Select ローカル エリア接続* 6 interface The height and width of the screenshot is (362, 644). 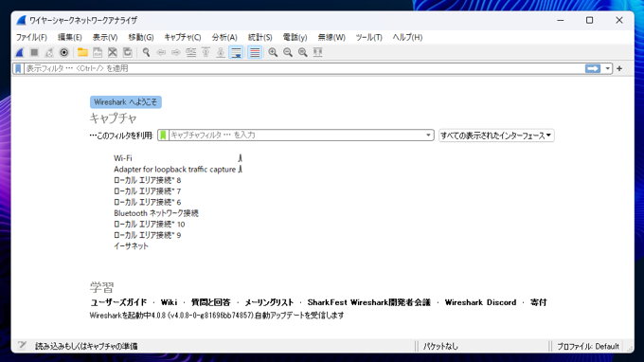[147, 202]
